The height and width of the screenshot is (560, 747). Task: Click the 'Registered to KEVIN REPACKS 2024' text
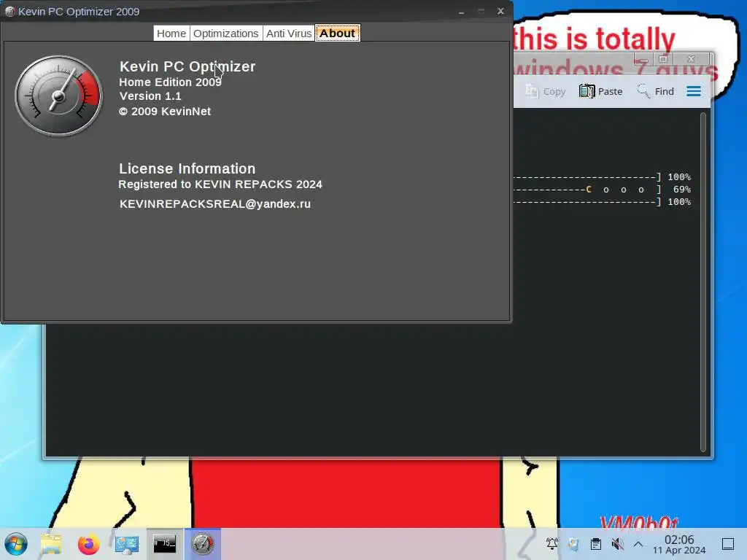220,184
